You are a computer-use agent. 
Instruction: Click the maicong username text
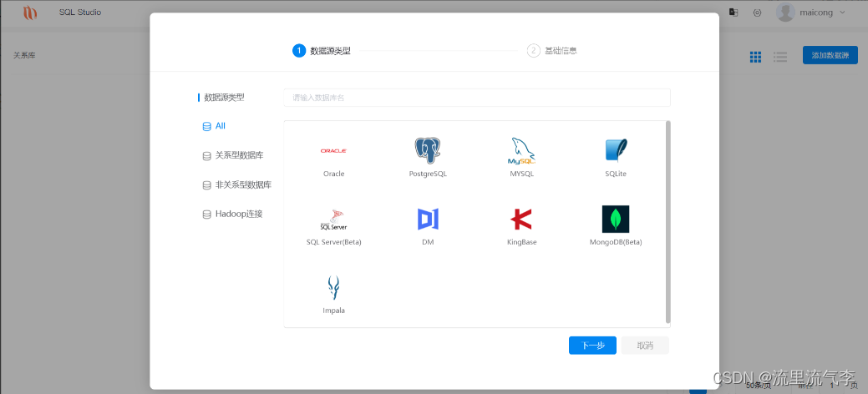pos(816,13)
